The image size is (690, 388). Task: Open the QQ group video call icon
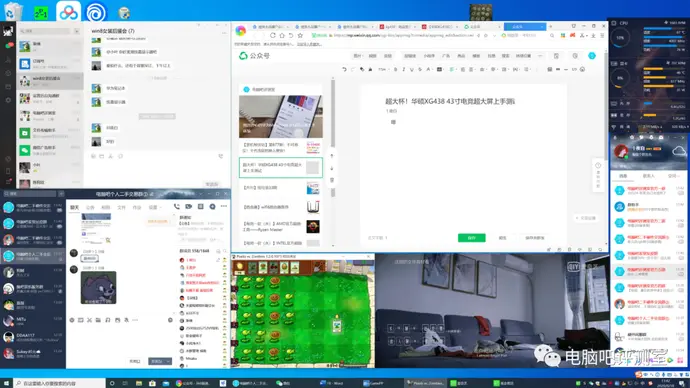[188, 206]
